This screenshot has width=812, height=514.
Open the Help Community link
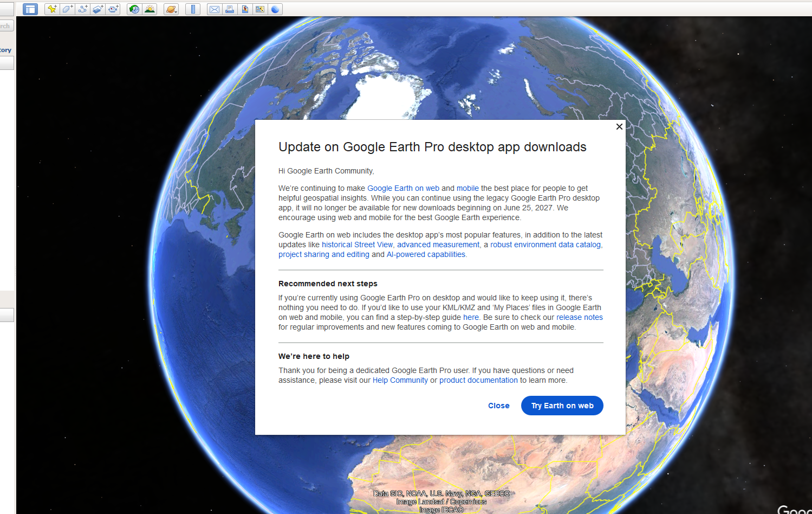click(400, 380)
